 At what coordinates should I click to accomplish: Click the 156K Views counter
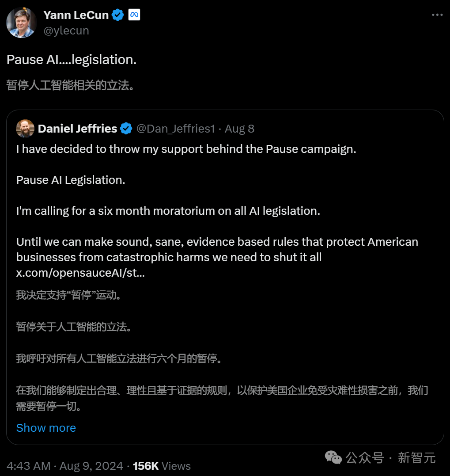coord(162,466)
